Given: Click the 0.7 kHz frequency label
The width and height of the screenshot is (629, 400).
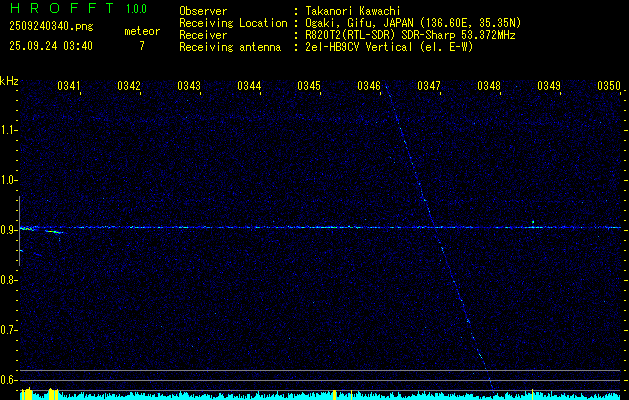Looking at the screenshot, I should pos(9,330).
